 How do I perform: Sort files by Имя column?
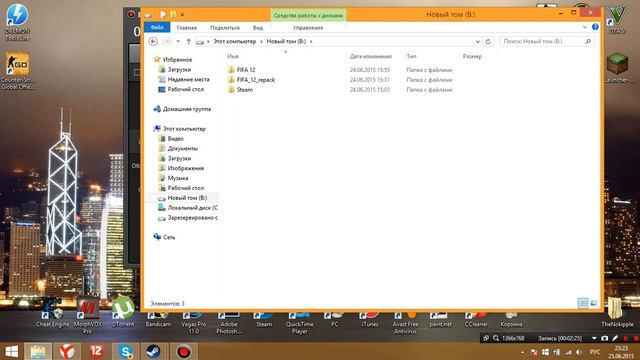[233, 56]
